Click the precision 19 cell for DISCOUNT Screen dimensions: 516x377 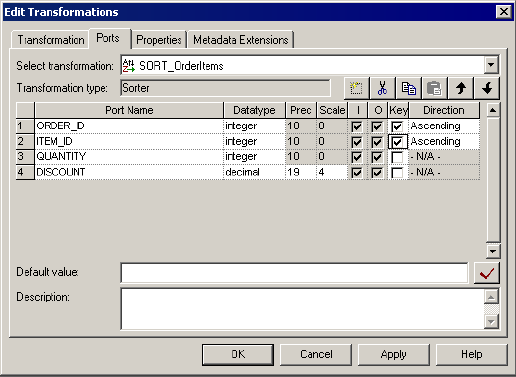click(301, 172)
